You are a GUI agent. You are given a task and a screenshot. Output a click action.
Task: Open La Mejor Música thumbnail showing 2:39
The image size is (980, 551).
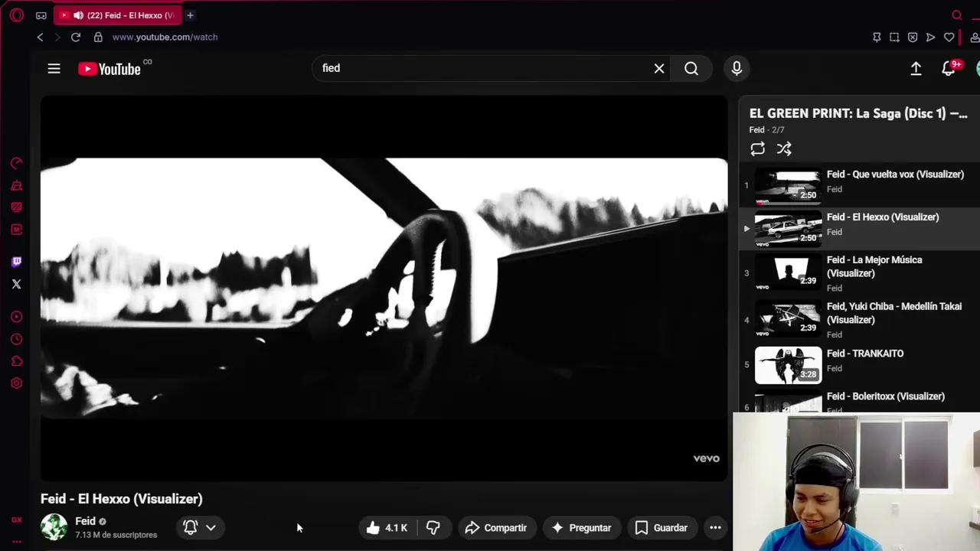click(788, 271)
